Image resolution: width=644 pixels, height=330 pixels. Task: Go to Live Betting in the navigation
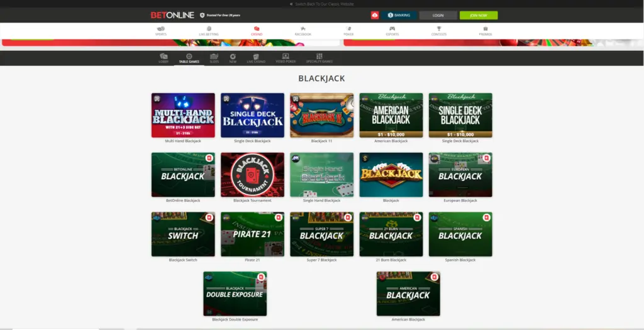(x=208, y=29)
